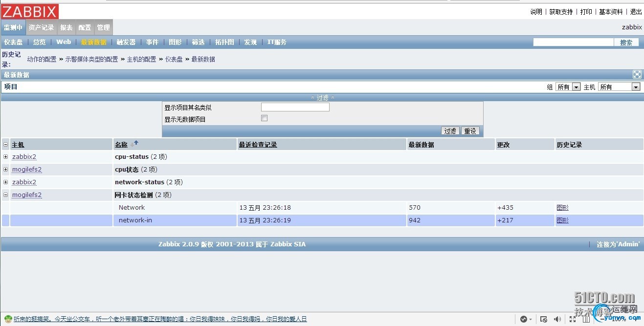Click the top search input field

point(573,43)
